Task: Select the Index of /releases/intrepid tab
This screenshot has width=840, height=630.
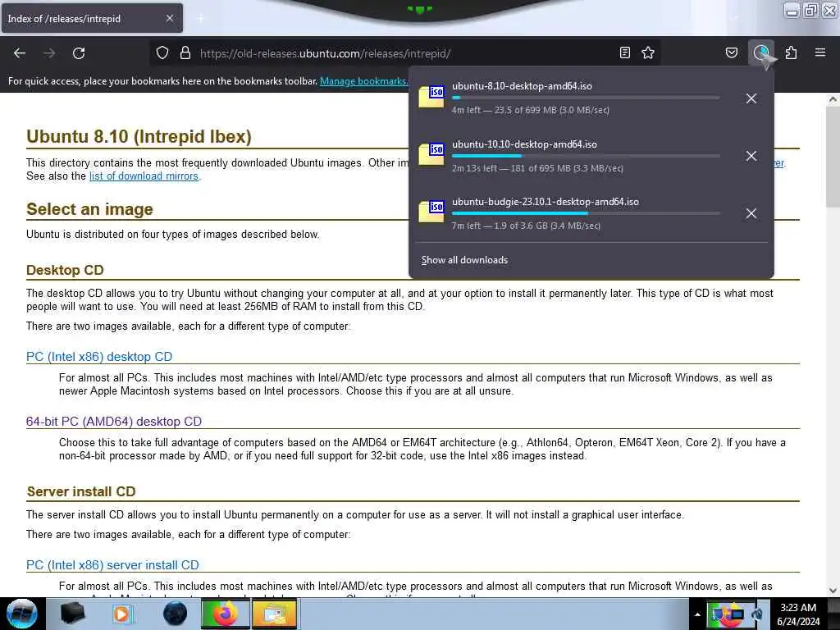Action: [x=91, y=18]
